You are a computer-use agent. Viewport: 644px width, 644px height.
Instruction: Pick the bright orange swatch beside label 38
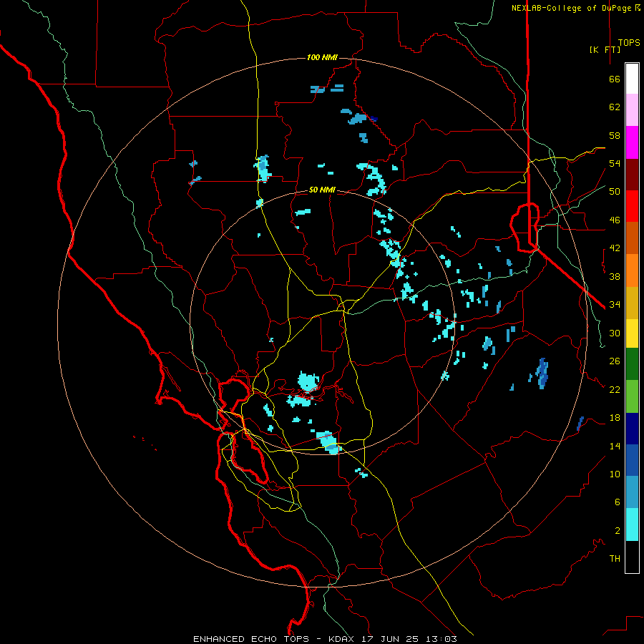(x=632, y=270)
